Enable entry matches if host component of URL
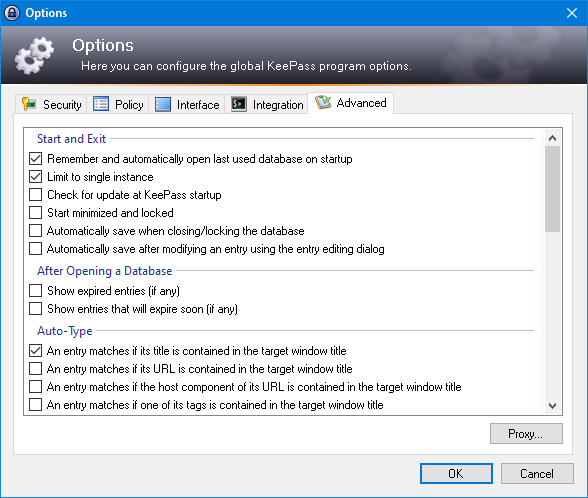The width and height of the screenshot is (588, 498). 36,387
